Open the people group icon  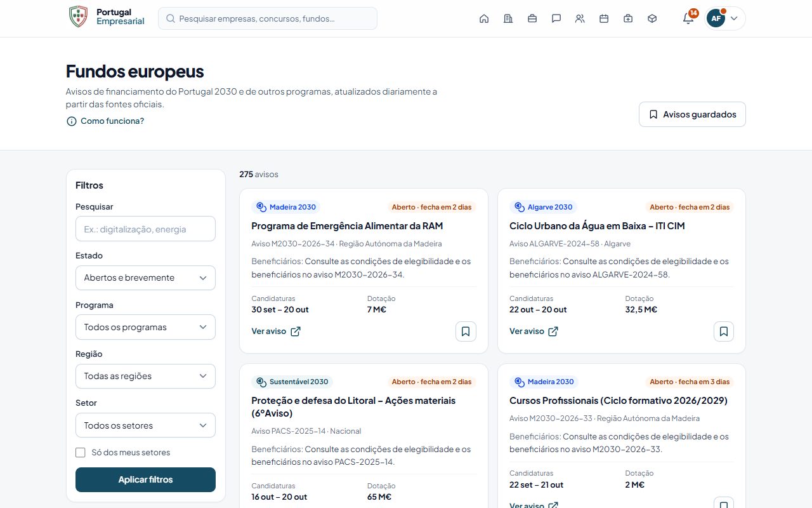pyautogui.click(x=580, y=18)
